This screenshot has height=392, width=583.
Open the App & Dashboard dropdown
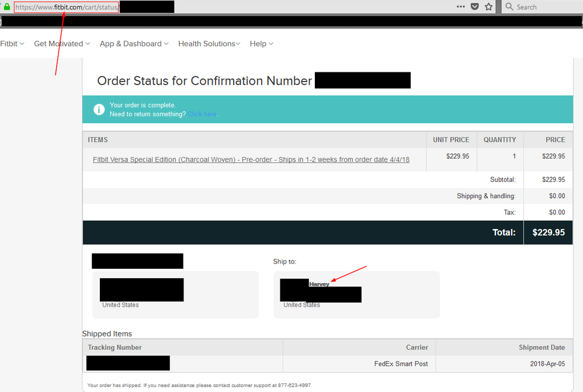tap(134, 43)
